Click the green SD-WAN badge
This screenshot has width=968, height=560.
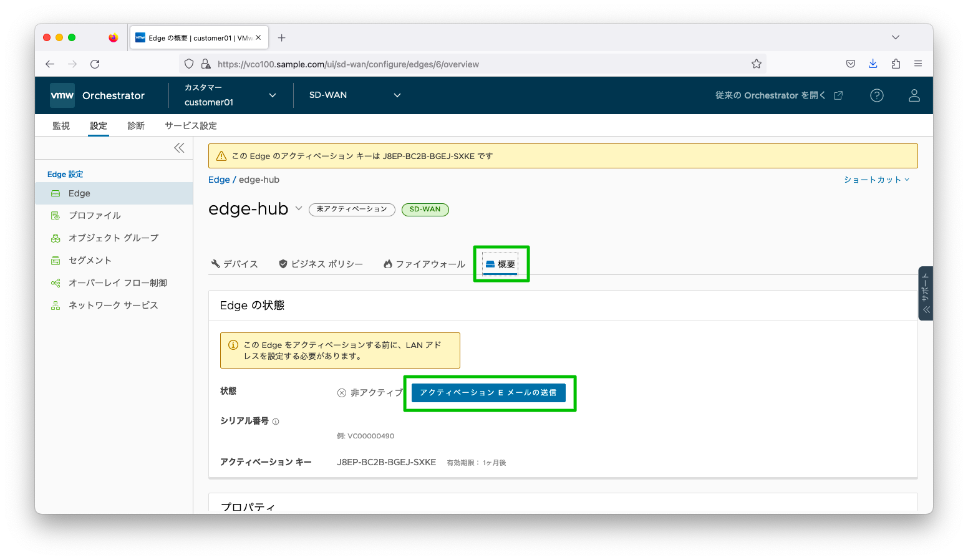[x=425, y=210]
